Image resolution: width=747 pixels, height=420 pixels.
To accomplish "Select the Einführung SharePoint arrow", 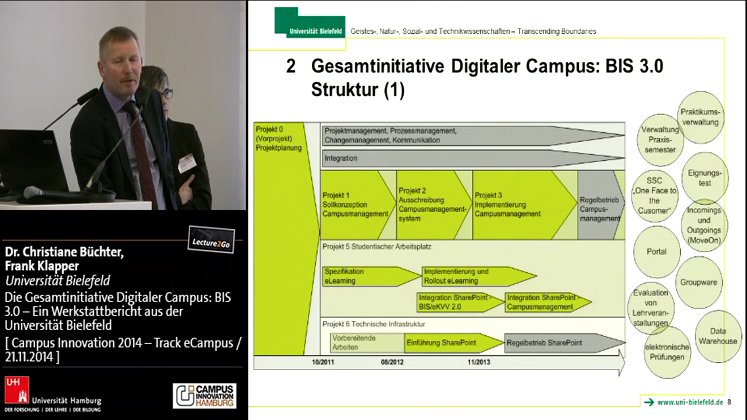I will 444,343.
